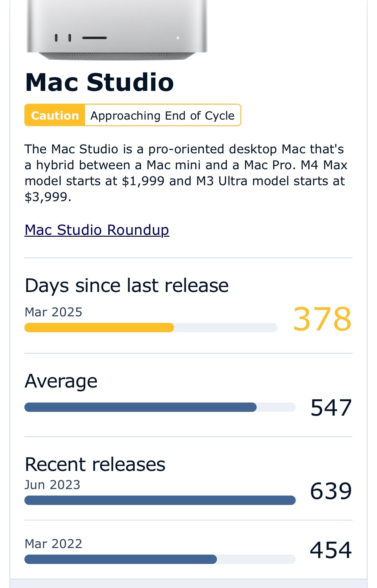Click the Mac Studio product image
Image resolution: width=377 pixels, height=588 pixels.
(x=117, y=30)
